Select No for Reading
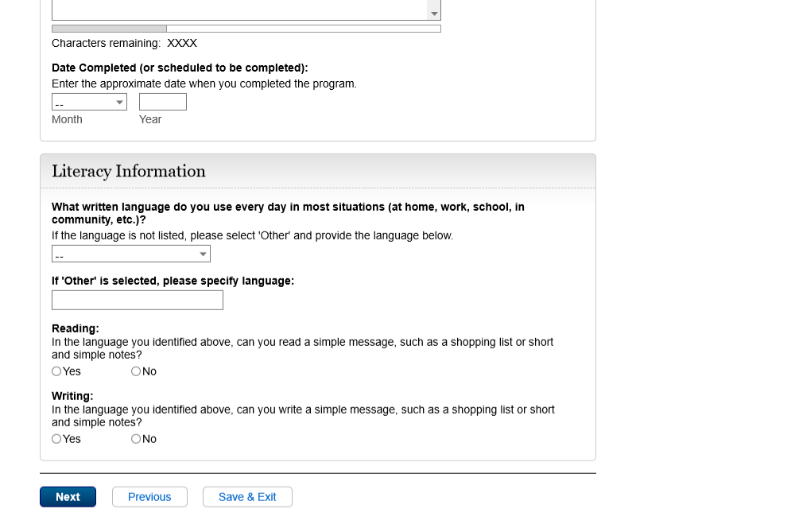The image size is (795, 532). (136, 371)
